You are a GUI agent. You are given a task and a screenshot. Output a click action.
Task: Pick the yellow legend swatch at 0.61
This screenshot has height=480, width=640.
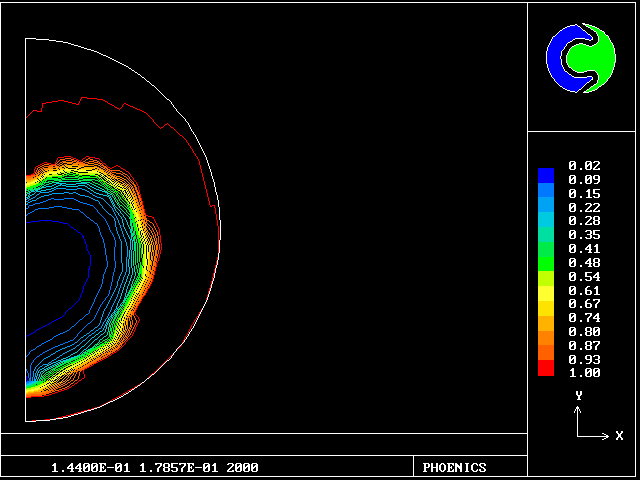pos(545,290)
